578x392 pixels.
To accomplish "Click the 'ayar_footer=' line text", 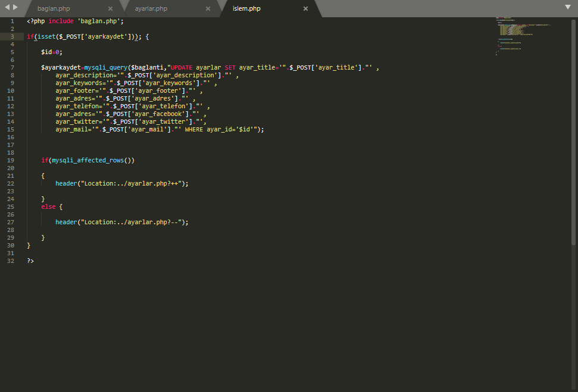I will 129,90.
